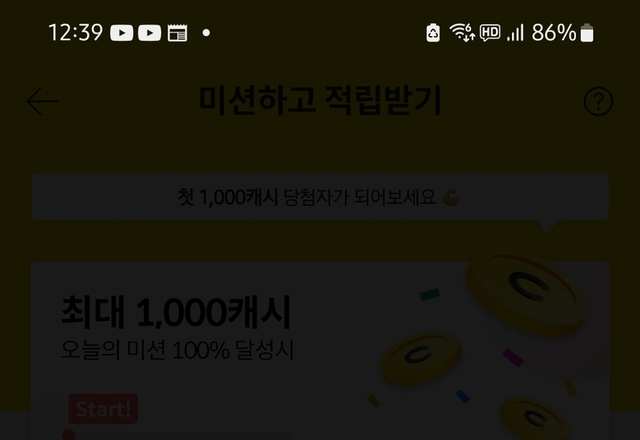The image size is (640, 440).
Task: Open the help question mark icon
Action: click(598, 101)
